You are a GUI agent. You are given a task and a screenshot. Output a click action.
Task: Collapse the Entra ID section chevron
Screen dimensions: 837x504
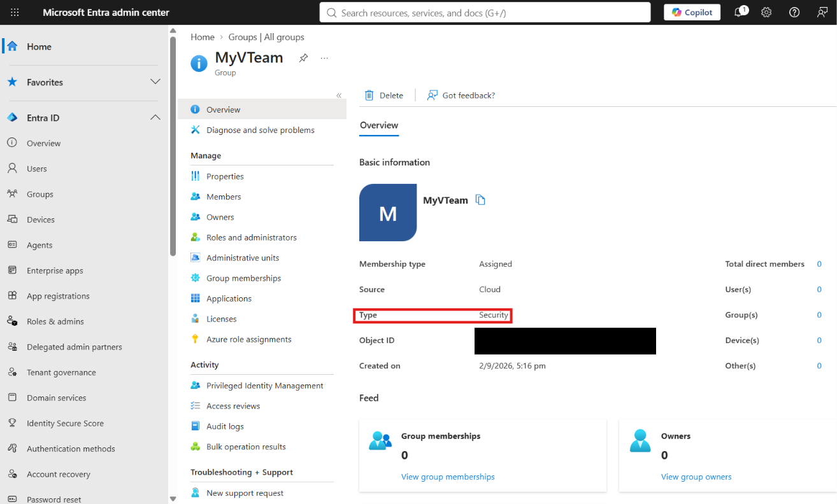[x=155, y=118]
